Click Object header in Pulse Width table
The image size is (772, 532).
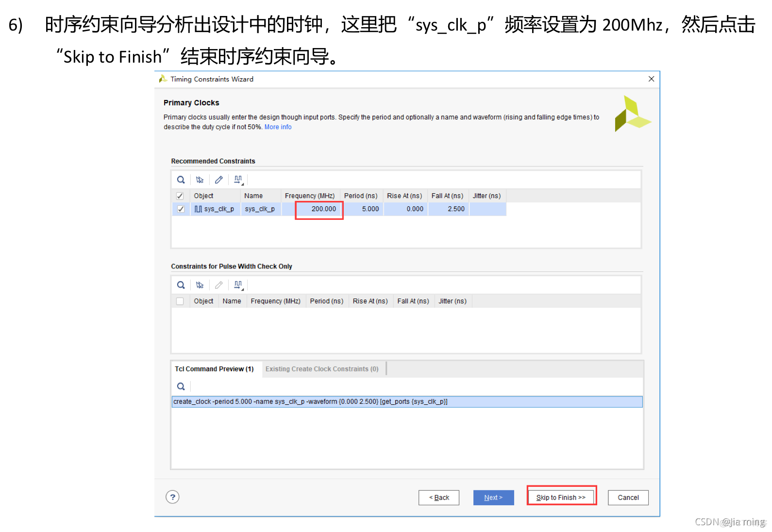tap(204, 301)
